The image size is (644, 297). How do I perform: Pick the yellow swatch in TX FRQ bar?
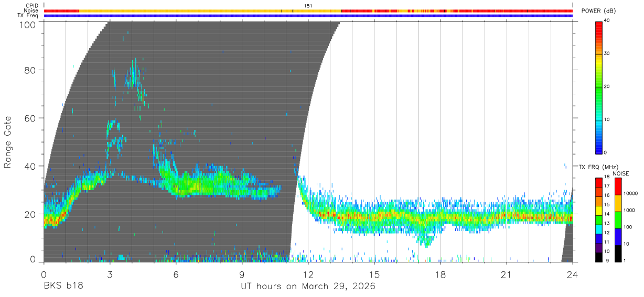pyautogui.click(x=598, y=211)
